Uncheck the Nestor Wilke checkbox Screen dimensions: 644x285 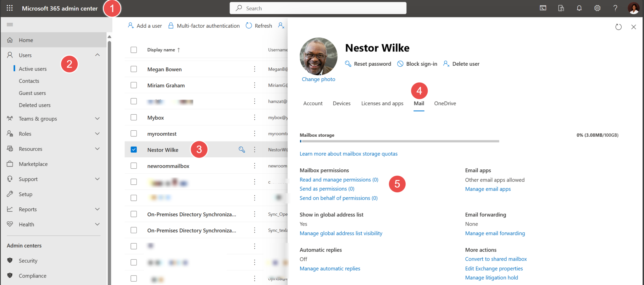point(134,150)
